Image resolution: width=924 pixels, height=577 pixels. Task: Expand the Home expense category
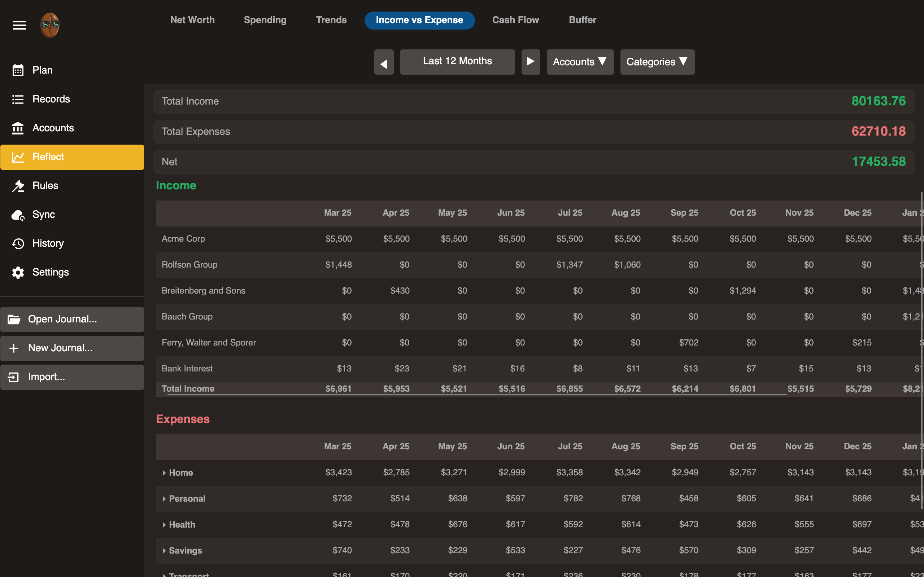tap(164, 473)
